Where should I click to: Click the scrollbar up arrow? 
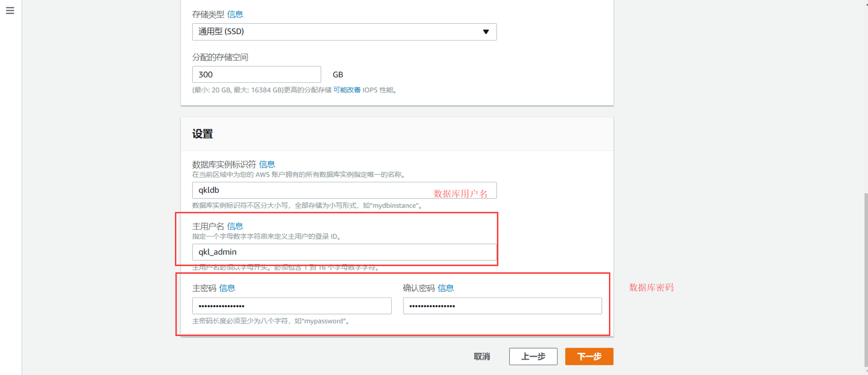865,3
